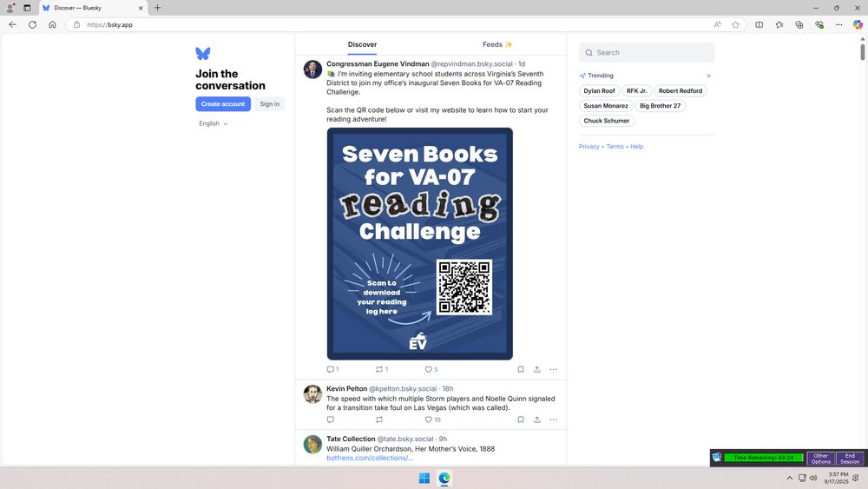Open split screen view
The width and height of the screenshot is (868, 489).
[759, 24]
